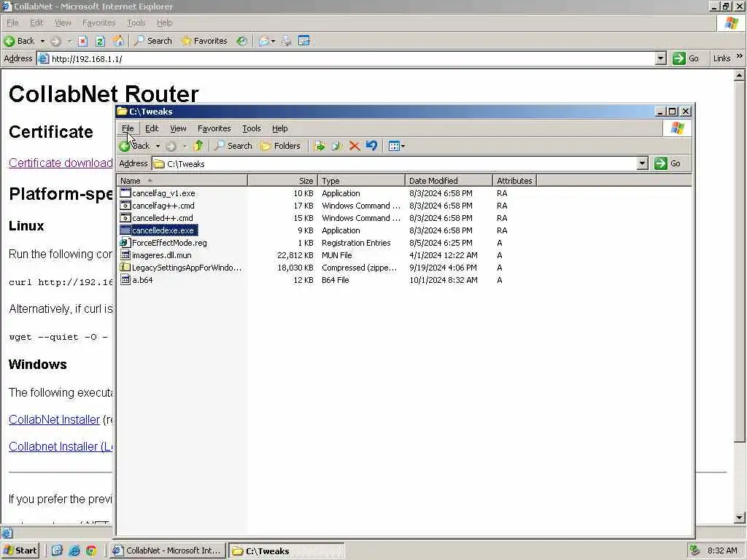Select cancelfag_v1.exe file icon

click(x=125, y=192)
